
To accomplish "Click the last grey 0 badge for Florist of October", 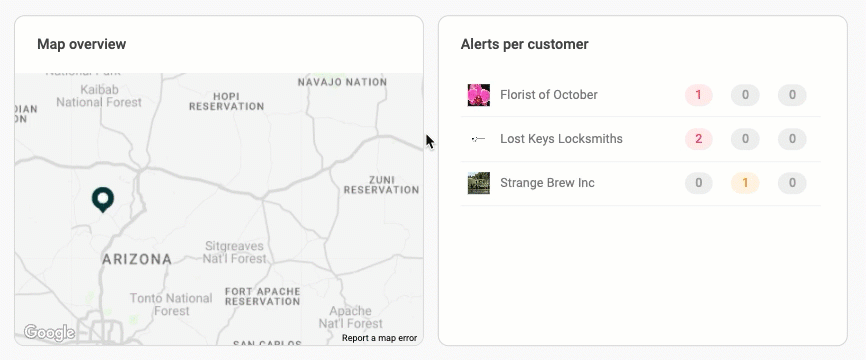I will 792,95.
